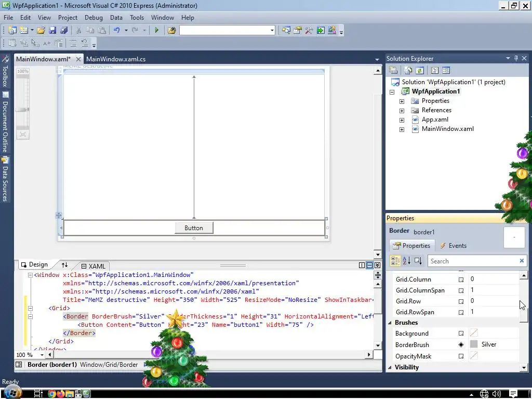Click View Designer icon in Solution Explorer
The width and height of the screenshot is (532, 399).
[446, 70]
